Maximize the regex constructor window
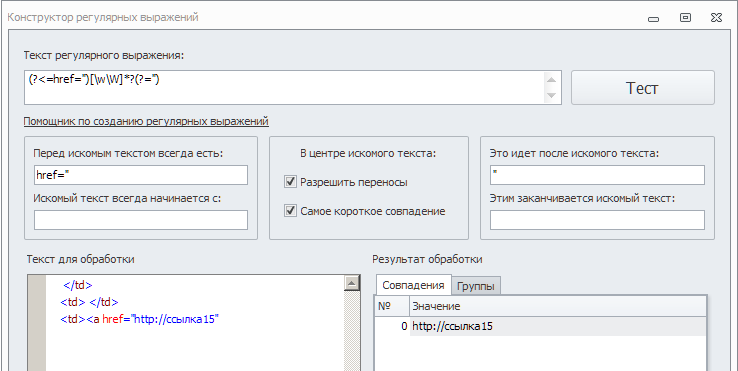This screenshot has height=371, width=738. (685, 18)
